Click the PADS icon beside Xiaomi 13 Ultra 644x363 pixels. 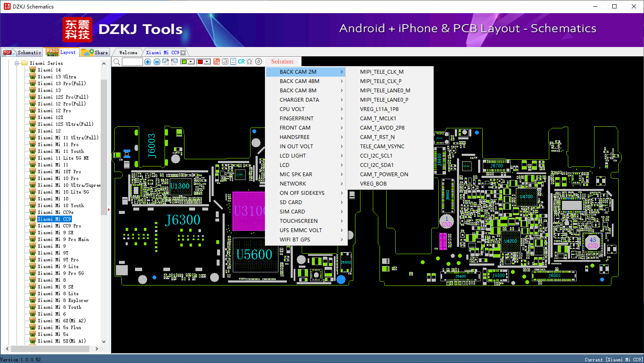click(x=33, y=77)
